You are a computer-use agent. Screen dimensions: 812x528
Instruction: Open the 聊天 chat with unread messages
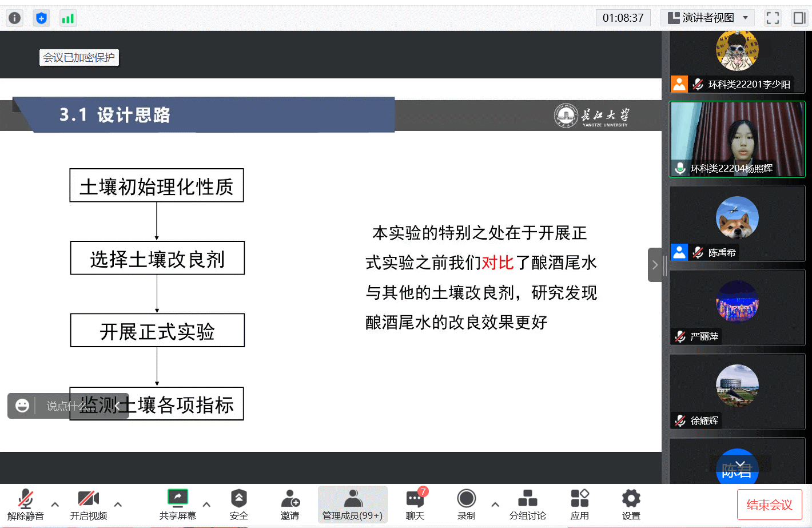[x=415, y=505]
